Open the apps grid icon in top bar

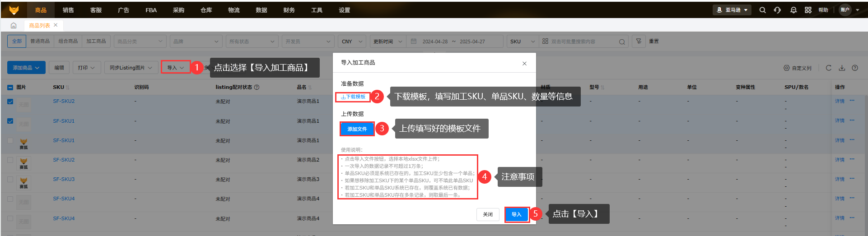coord(808,10)
